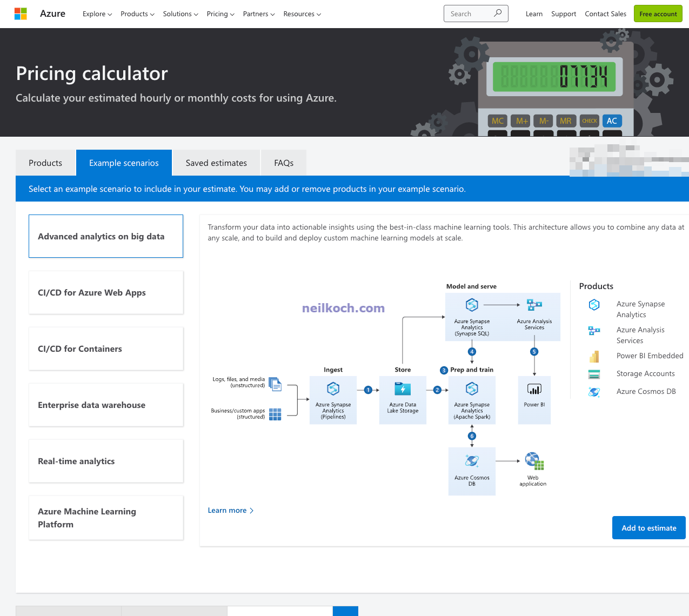689x616 pixels.
Task: Click the search magnifier icon
Action: coord(498,13)
